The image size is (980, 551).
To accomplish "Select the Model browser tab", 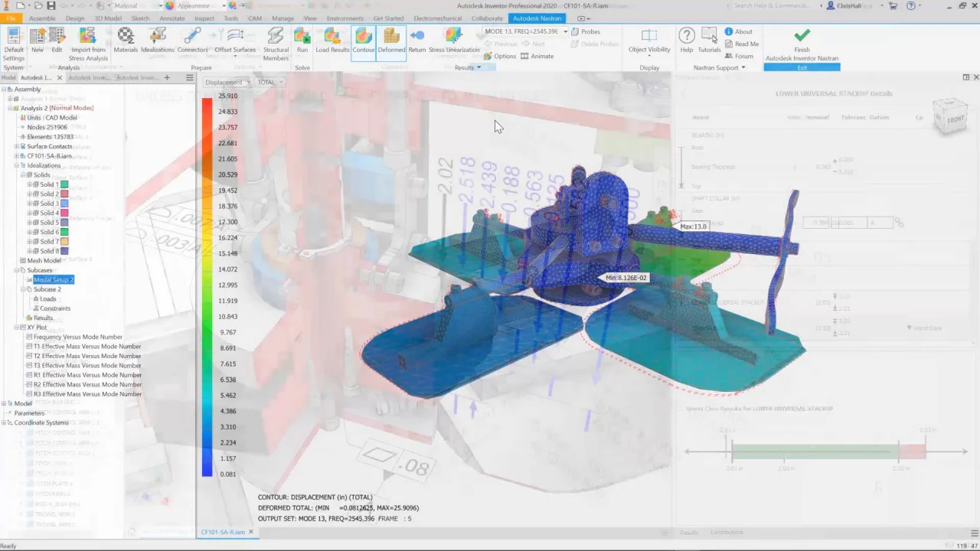I will click(x=8, y=77).
